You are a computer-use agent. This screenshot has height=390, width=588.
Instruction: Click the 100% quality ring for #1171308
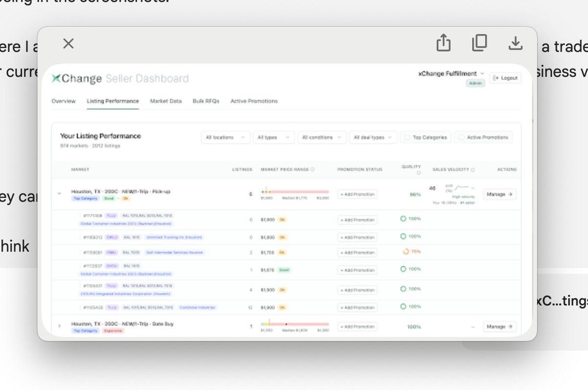click(x=403, y=219)
